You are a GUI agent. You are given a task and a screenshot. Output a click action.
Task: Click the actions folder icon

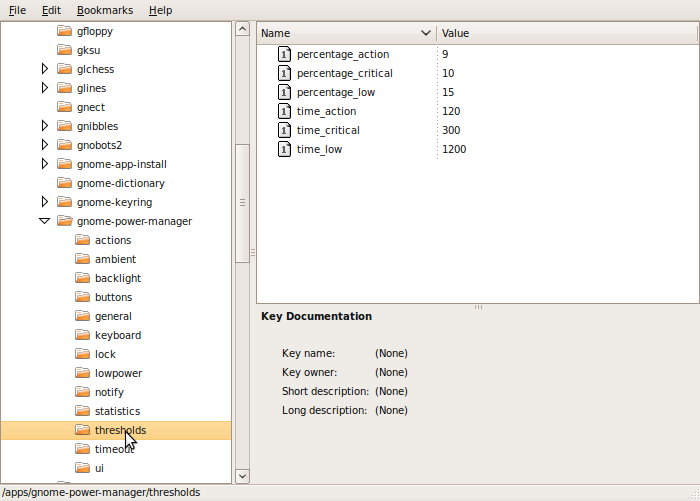pyautogui.click(x=83, y=240)
